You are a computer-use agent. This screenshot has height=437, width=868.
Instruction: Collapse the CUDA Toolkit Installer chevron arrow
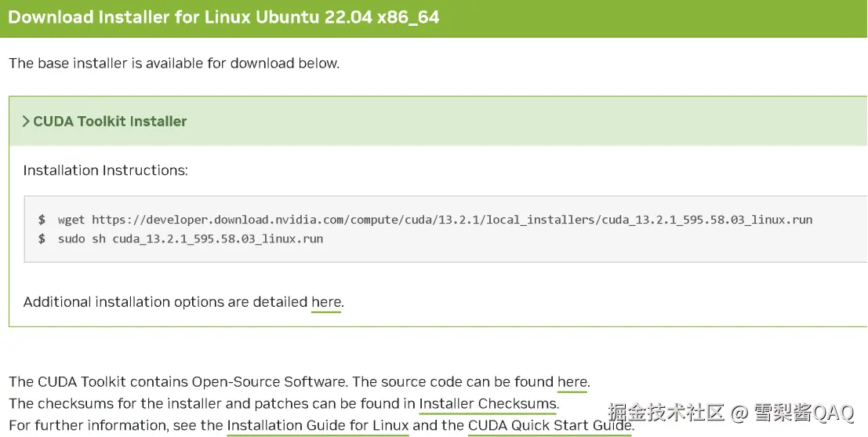pos(26,122)
